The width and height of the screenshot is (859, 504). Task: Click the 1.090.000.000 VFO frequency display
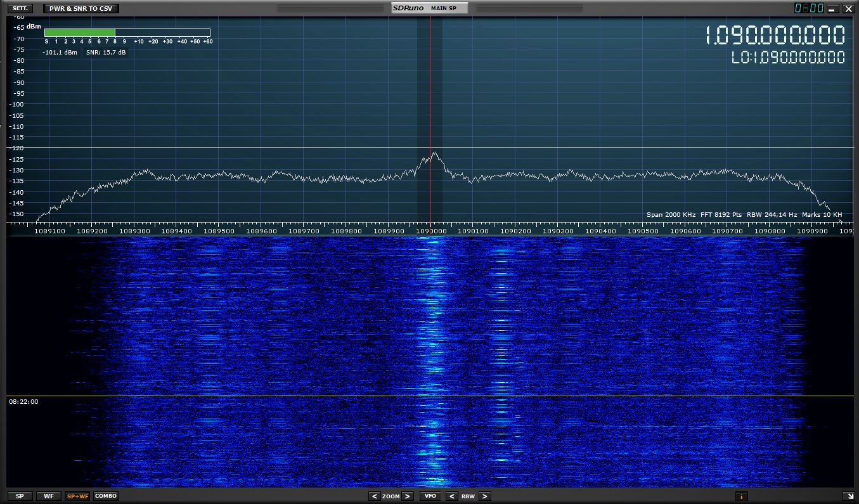pyautogui.click(x=775, y=36)
